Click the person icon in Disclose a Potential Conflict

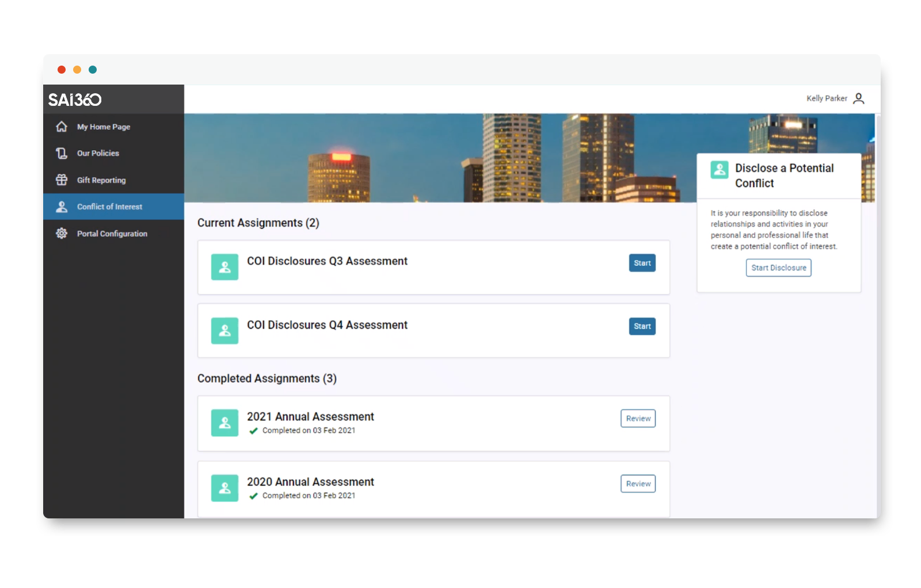pos(718,170)
